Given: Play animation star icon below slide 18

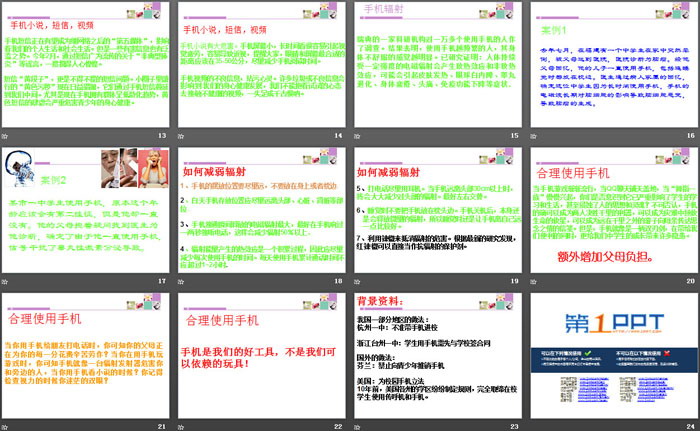Looking at the screenshot, I should pyautogui.click(x=181, y=281).
